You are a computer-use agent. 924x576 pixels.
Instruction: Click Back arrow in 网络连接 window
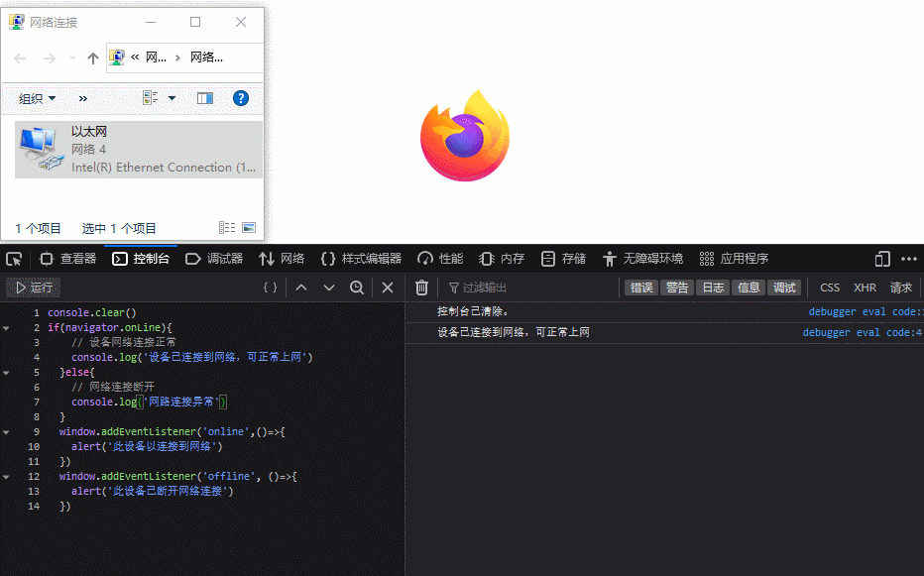[20, 58]
